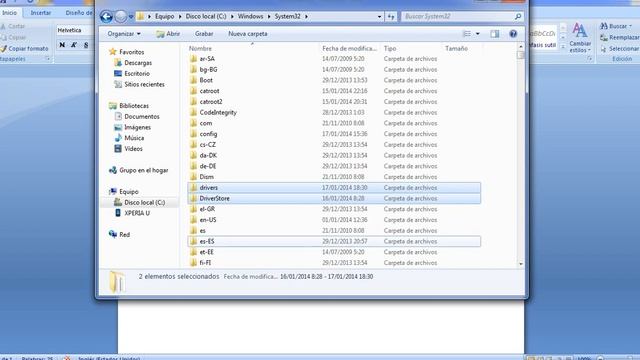Click the change view icon
640x360 pixels.
pos(467,34)
